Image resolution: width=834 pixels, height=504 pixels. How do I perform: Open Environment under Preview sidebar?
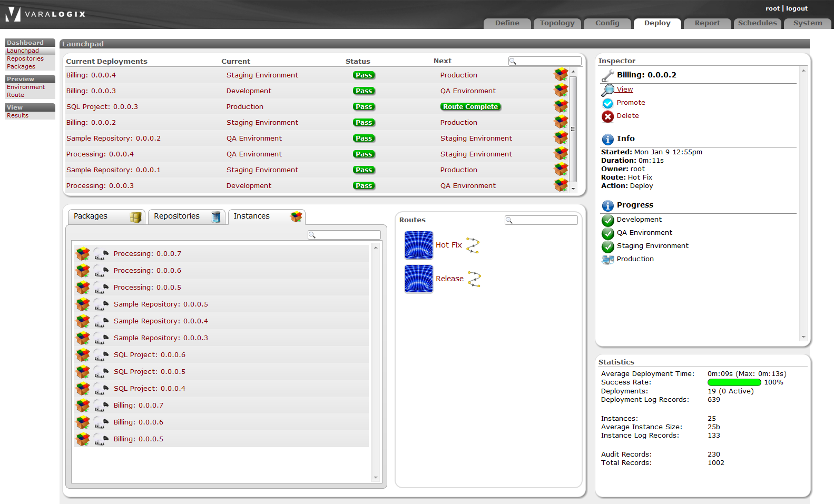26,87
